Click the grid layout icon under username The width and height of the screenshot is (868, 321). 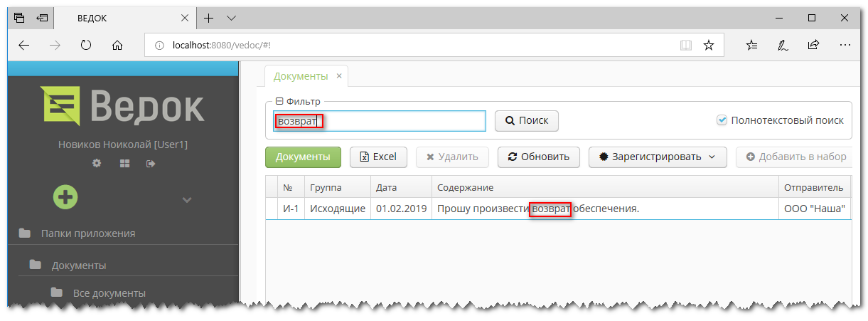click(124, 164)
